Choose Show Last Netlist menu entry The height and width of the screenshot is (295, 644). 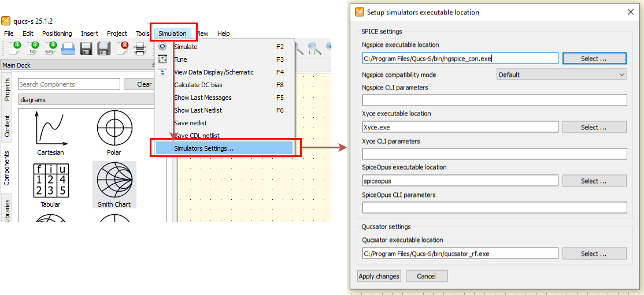click(x=225, y=110)
